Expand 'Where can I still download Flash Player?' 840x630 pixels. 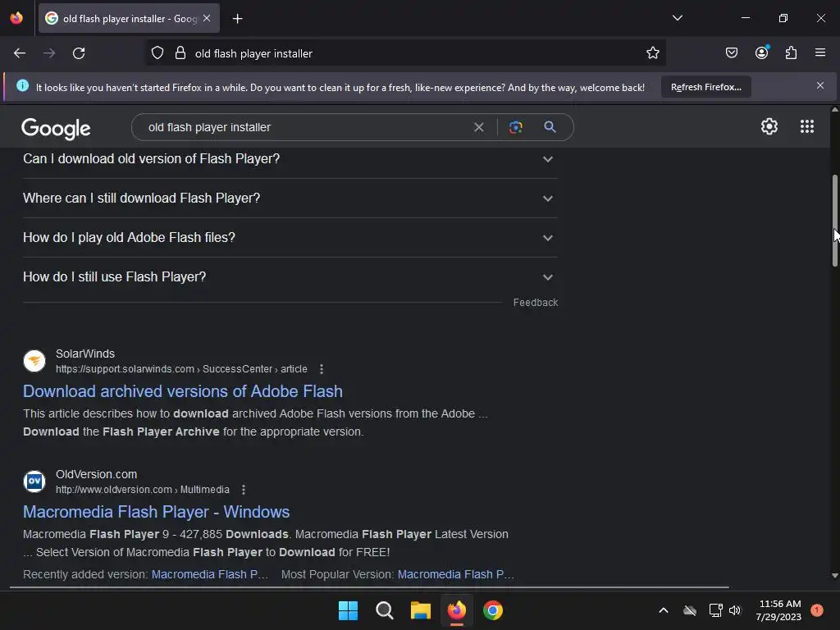(x=290, y=199)
